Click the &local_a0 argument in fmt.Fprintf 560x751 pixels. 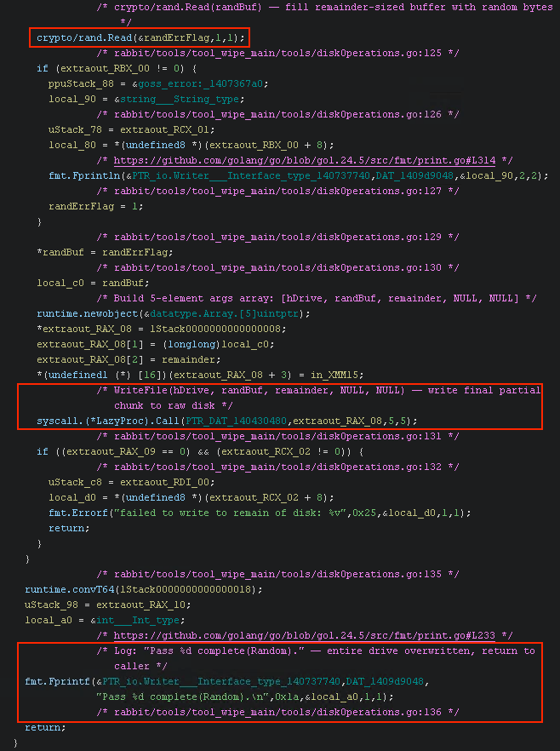pyautogui.click(x=332, y=697)
